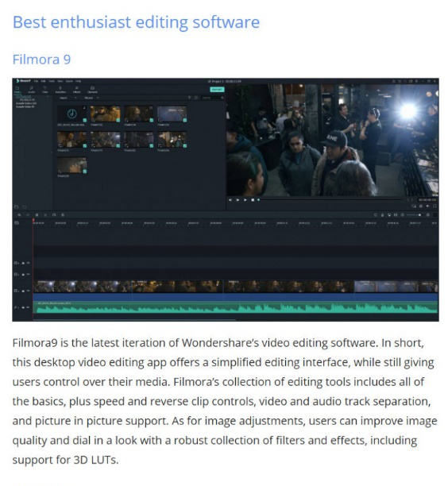The width and height of the screenshot is (448, 486).
Task: Select Sample Video in library tree
Action: pyautogui.click(x=25, y=106)
